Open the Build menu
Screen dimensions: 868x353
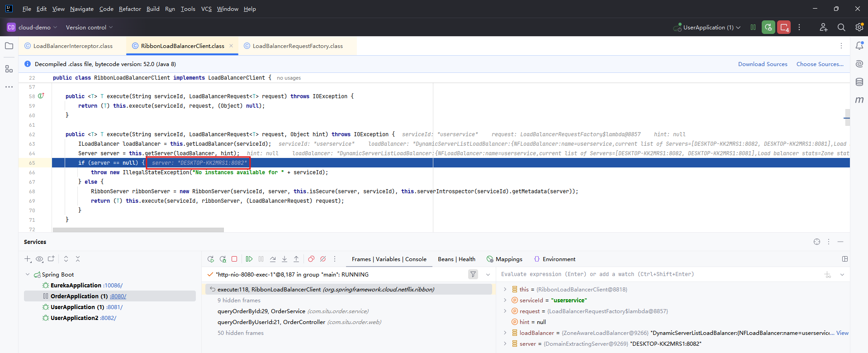tap(153, 9)
